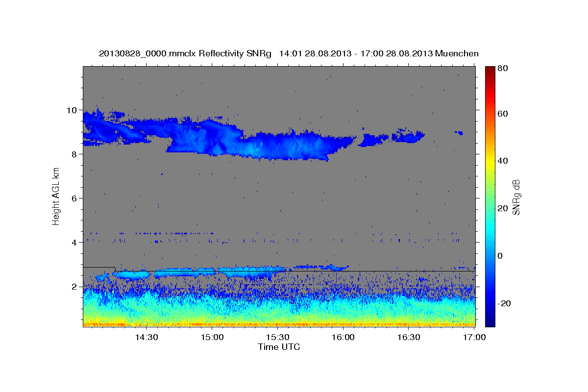The image size is (588, 392).
Task: Click the height tick label 8
Action: point(75,154)
